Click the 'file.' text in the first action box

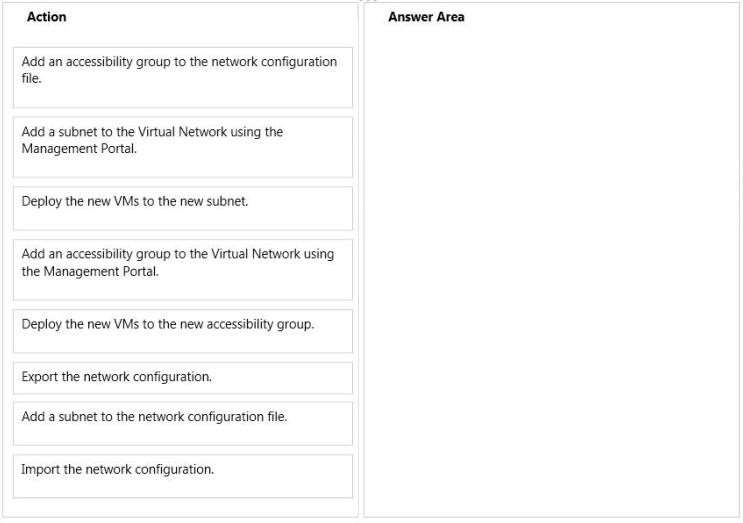click(31, 79)
